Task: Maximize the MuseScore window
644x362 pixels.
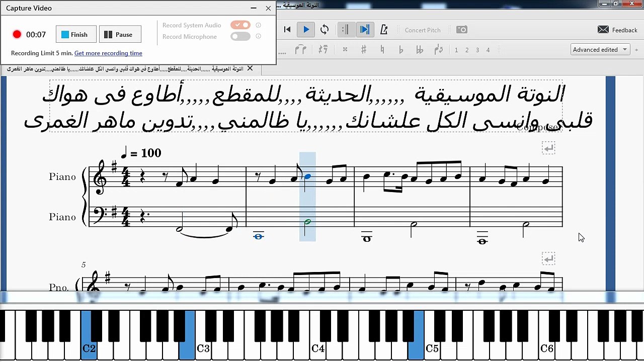Action: [x=616, y=4]
